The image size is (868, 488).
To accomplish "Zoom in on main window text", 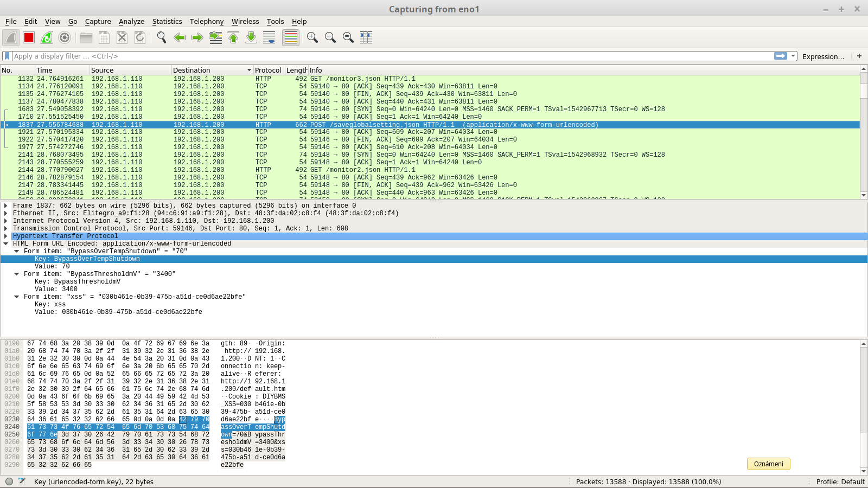I will click(x=312, y=37).
